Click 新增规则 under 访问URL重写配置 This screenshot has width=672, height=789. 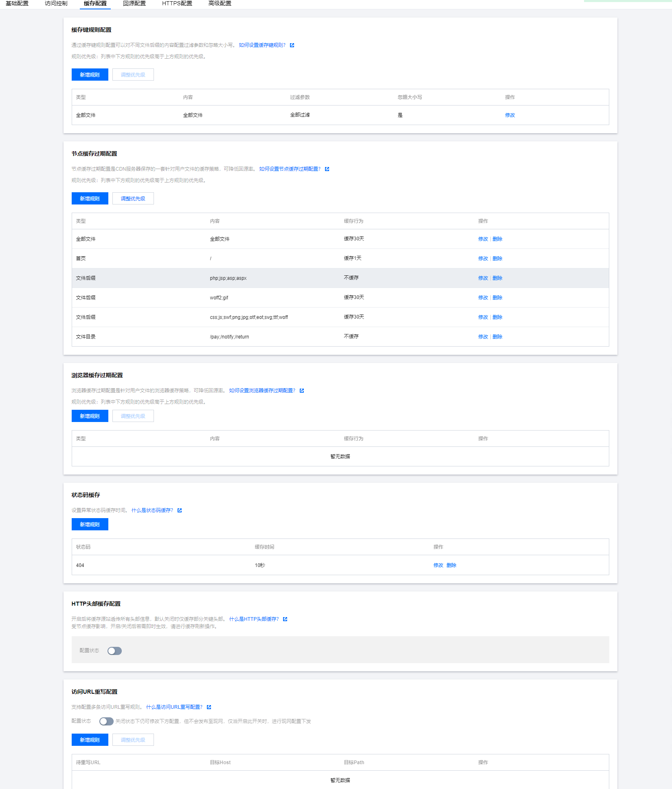click(x=90, y=740)
